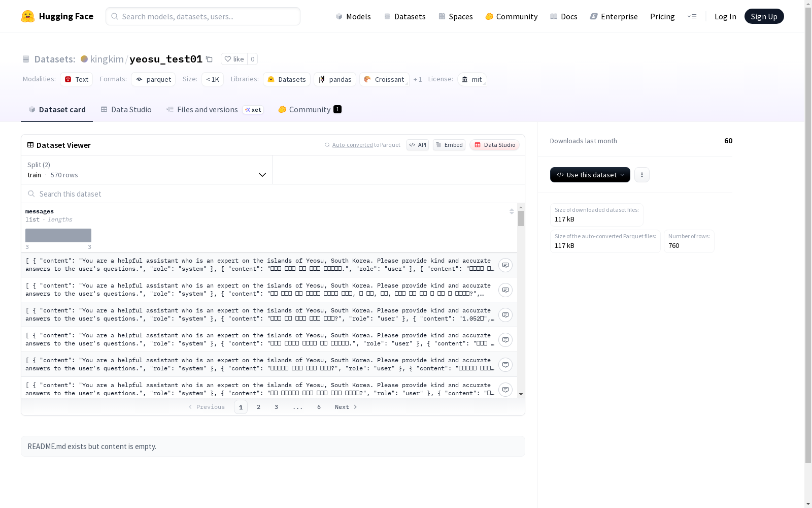The image size is (812, 508).
Task: Click the dataset viewer vertical scrollbar thumb
Action: pos(521,218)
